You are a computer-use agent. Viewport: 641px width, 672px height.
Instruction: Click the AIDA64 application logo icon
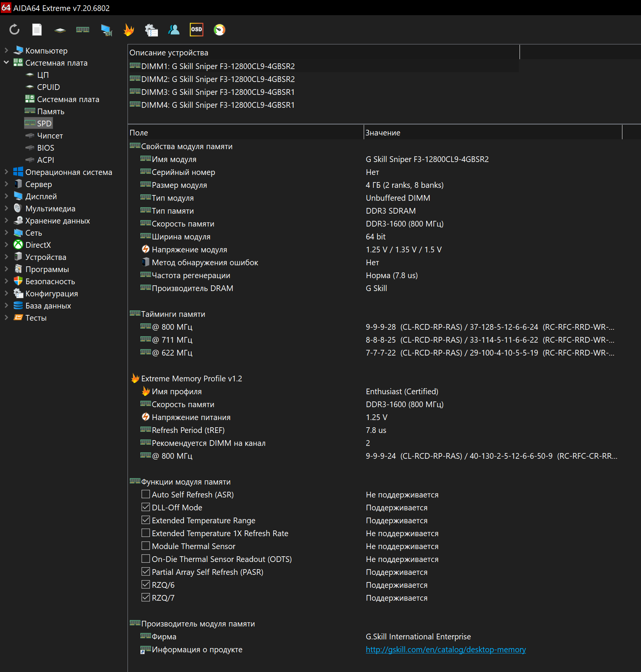[6, 8]
